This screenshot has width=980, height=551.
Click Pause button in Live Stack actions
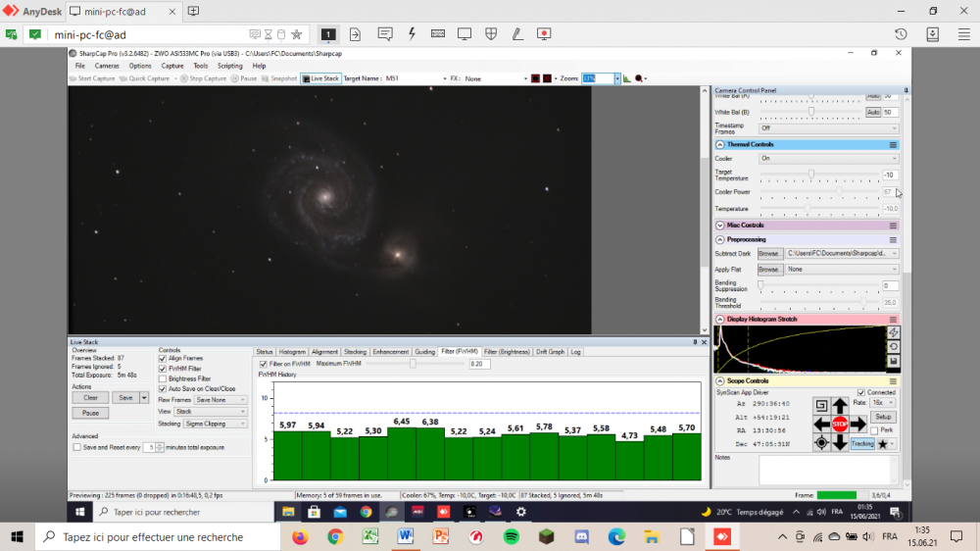pos(90,414)
